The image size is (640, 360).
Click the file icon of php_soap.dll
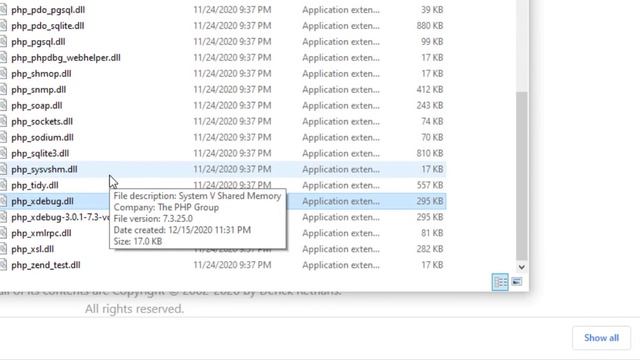3,105
